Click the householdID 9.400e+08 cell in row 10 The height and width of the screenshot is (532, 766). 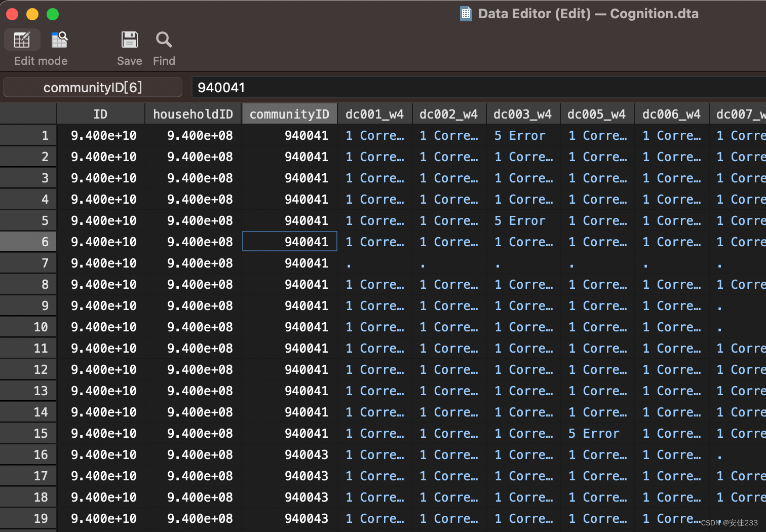[193, 327]
